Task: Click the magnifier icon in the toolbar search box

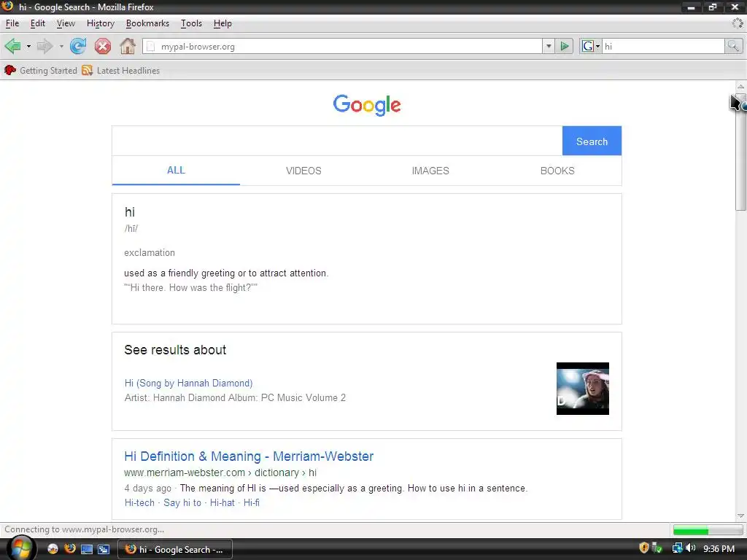Action: [x=733, y=46]
